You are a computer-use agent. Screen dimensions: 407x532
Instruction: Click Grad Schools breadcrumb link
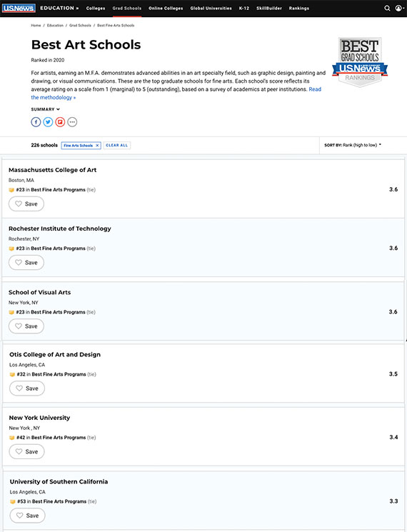80,26
